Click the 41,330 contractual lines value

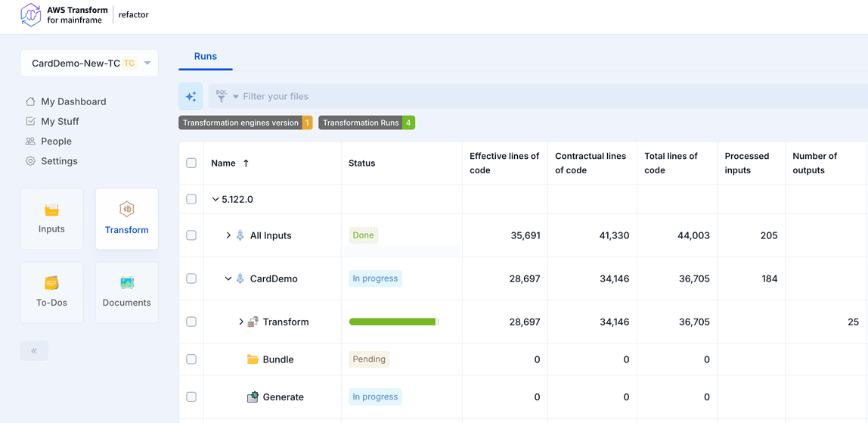[x=614, y=235]
